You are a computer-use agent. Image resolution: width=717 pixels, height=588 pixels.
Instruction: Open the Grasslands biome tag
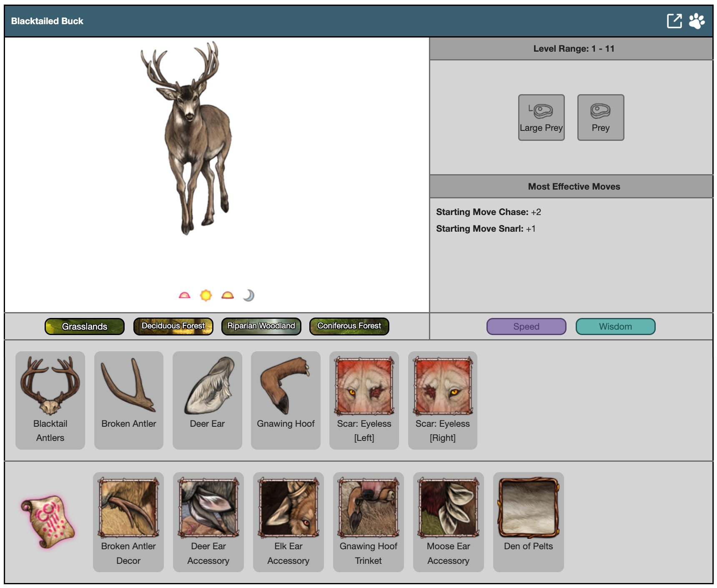[x=85, y=326]
